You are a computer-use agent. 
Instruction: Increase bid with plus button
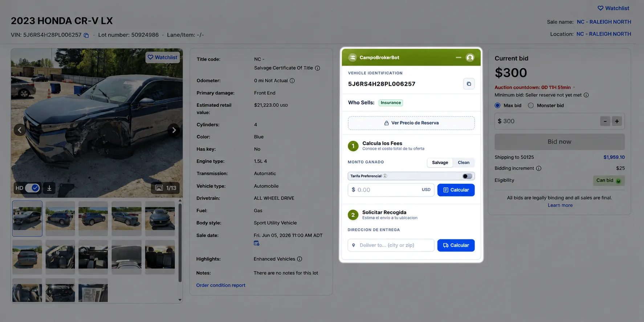(617, 121)
